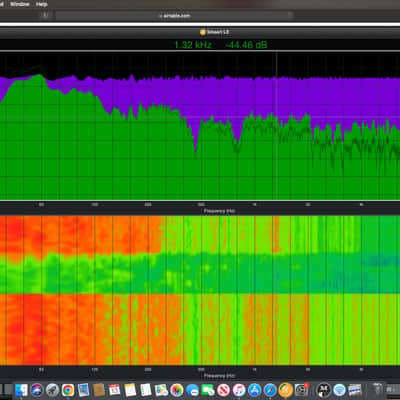This screenshot has height=400, width=400.
Task: Click the reload button in address bar
Action: [290, 15]
